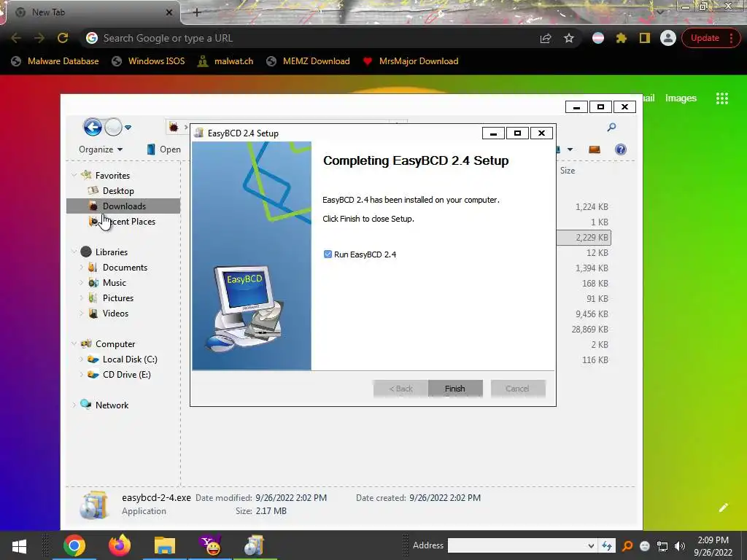Uncheck the Run EasyBCD 2.4 checkbox

[328, 254]
